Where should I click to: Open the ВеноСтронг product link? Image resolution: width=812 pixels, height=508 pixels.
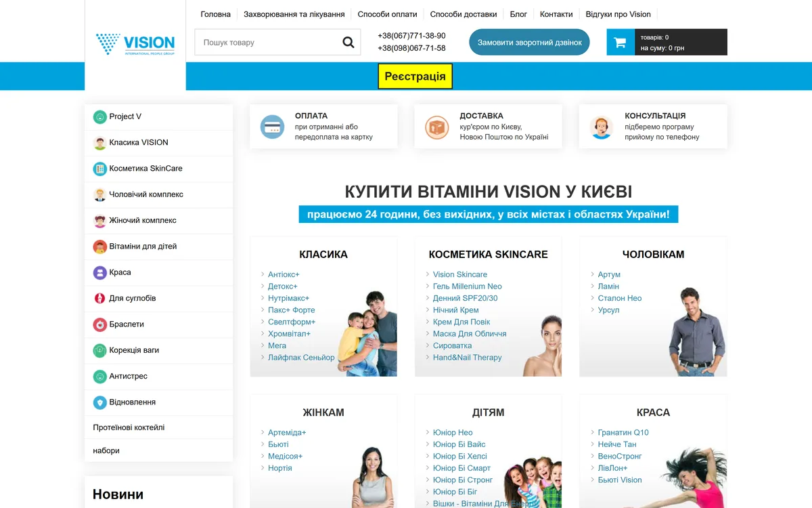620,457
